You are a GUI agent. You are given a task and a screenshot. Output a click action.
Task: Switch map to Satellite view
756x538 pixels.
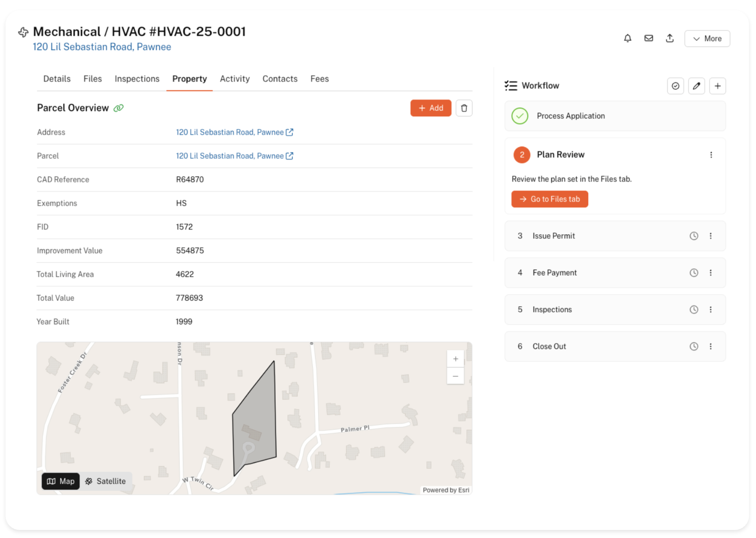[x=106, y=481]
